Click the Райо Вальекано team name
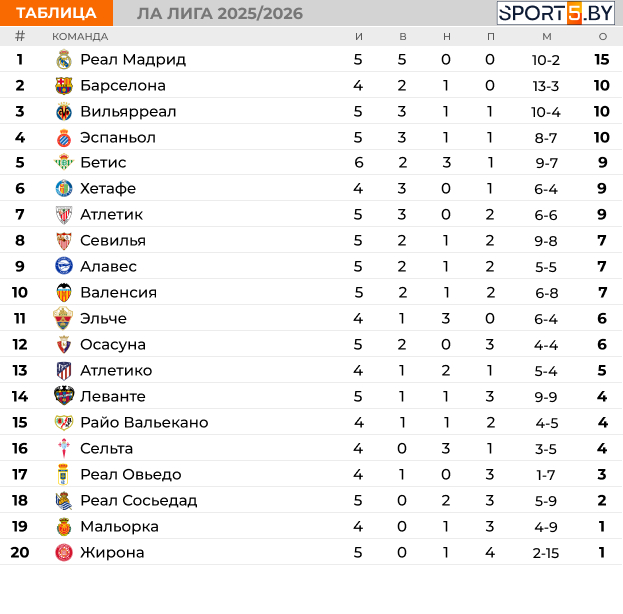Viewport: 623px width, 614px height. pyautogui.click(x=144, y=422)
